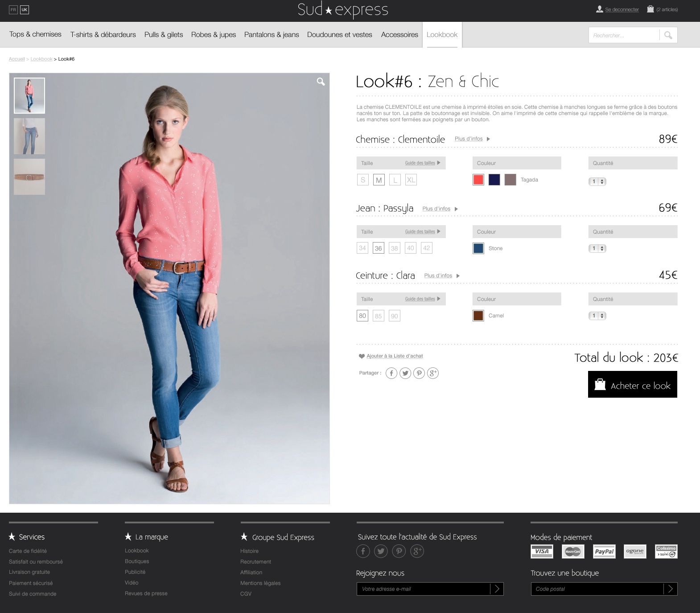The height and width of the screenshot is (613, 700).
Task: Click Ajouter à la Liste d'achat
Action: click(x=395, y=356)
